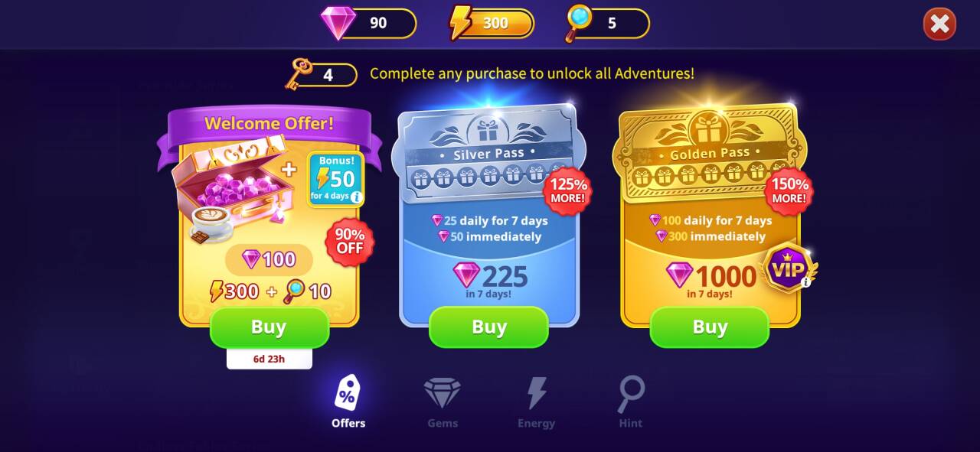Image resolution: width=980 pixels, height=452 pixels.
Task: Tap the Silver Pass gift ticket
Action: (x=488, y=153)
